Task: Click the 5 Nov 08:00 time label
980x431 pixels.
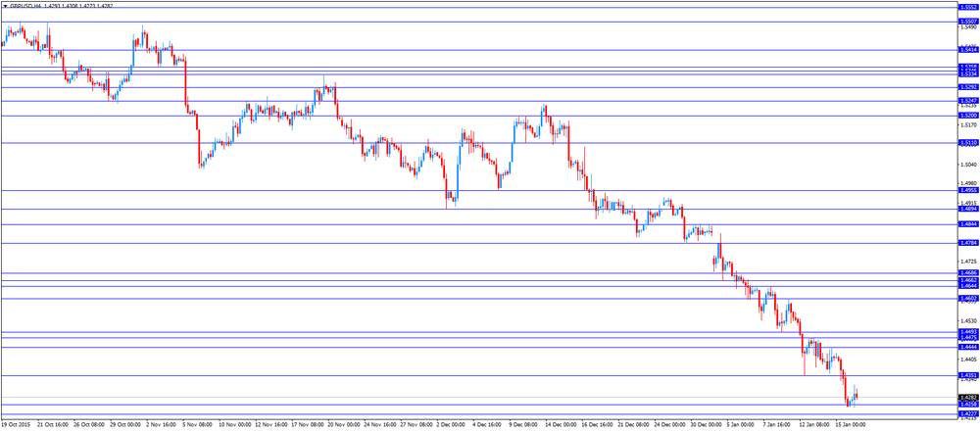Action: [x=198, y=424]
